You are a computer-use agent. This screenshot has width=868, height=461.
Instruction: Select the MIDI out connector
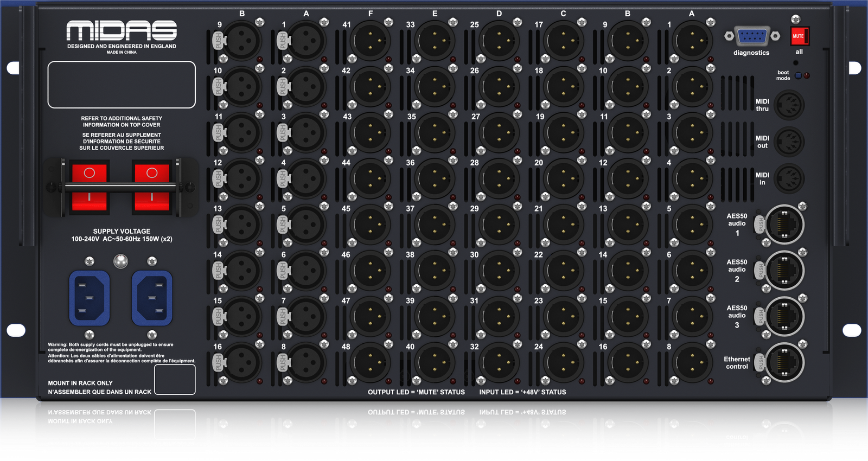tap(789, 142)
